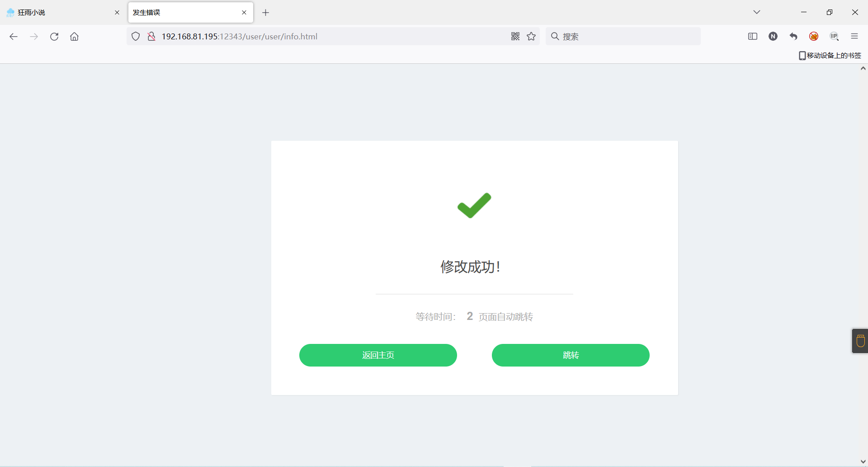Click the 跳转 button
Viewport: 868px width, 467px height.
pos(571,355)
